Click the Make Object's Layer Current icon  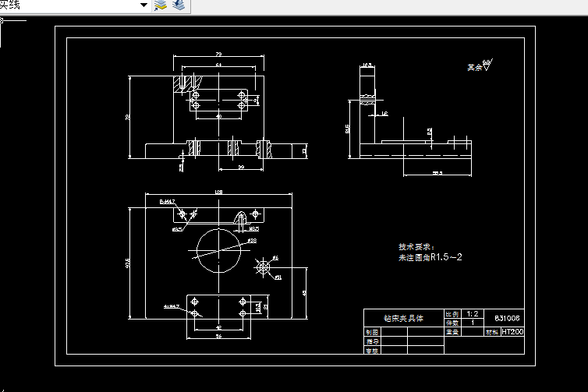[x=161, y=5]
